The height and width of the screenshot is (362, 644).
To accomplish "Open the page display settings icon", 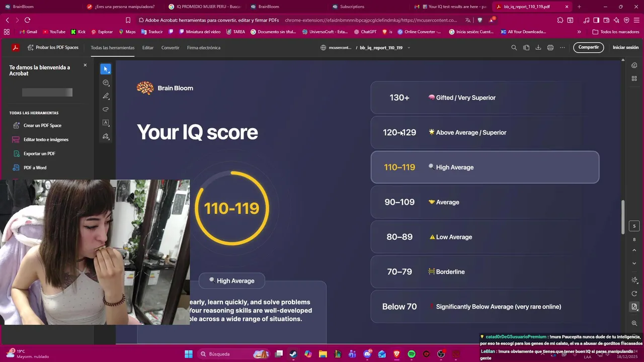I will click(634, 307).
